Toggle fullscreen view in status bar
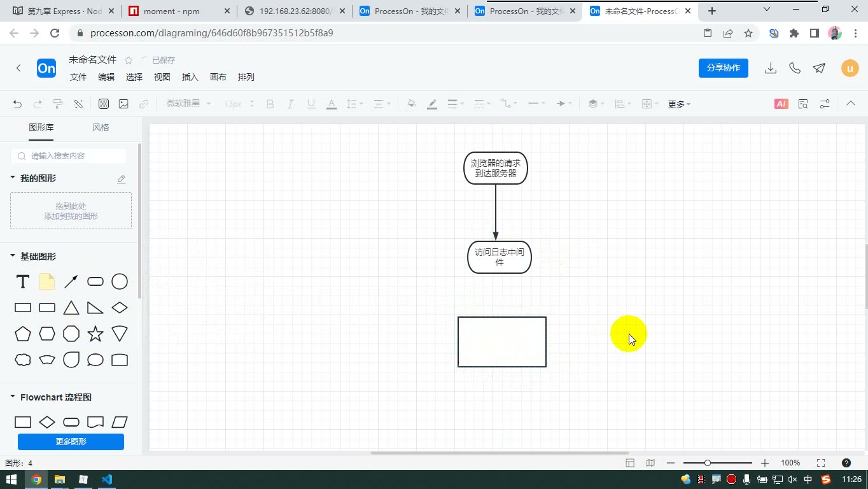Image resolution: width=868 pixels, height=489 pixels. [x=821, y=463]
